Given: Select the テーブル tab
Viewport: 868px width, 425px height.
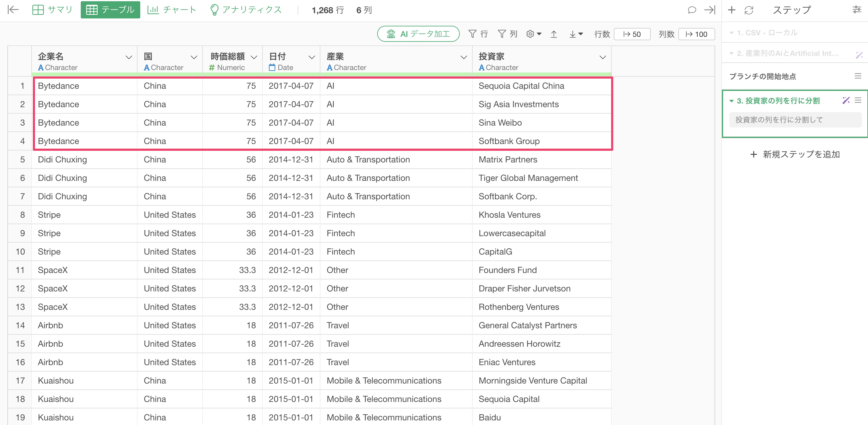Looking at the screenshot, I should click(110, 10).
